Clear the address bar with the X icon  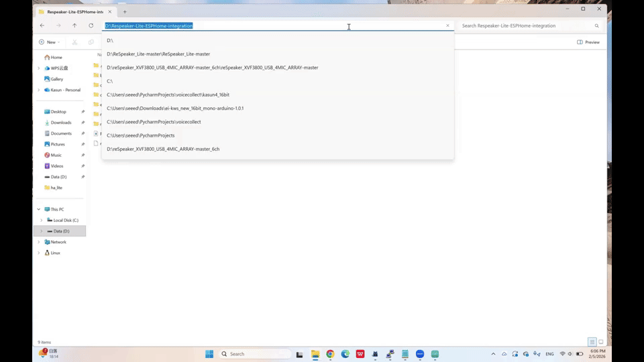(447, 25)
